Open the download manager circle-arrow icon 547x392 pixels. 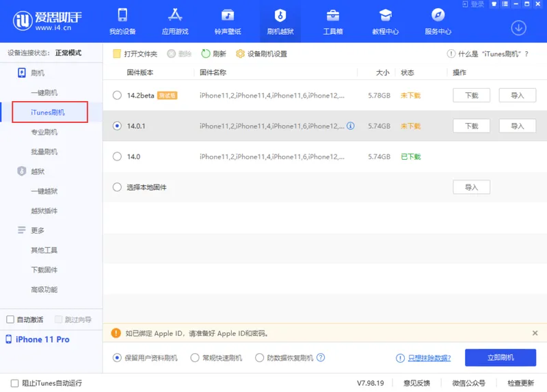pyautogui.click(x=519, y=28)
